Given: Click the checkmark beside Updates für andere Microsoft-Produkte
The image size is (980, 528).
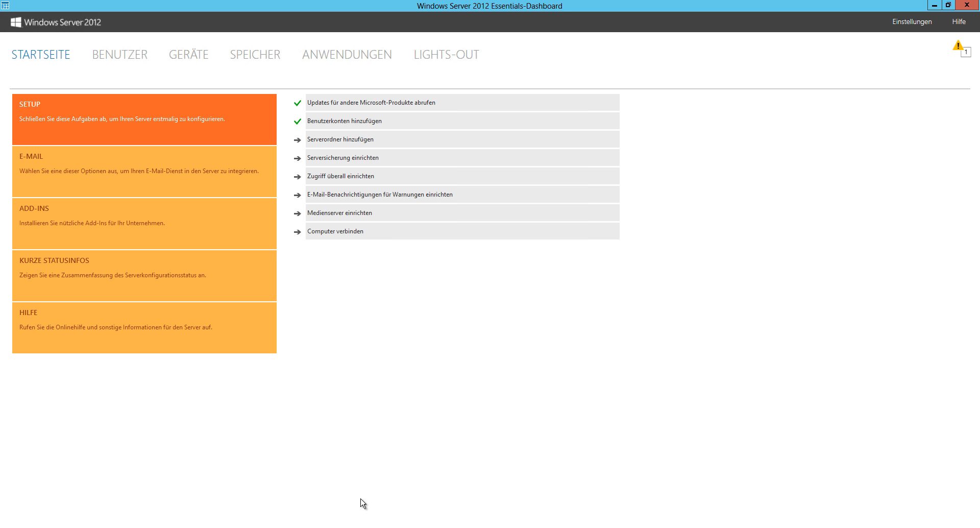Looking at the screenshot, I should tap(298, 103).
